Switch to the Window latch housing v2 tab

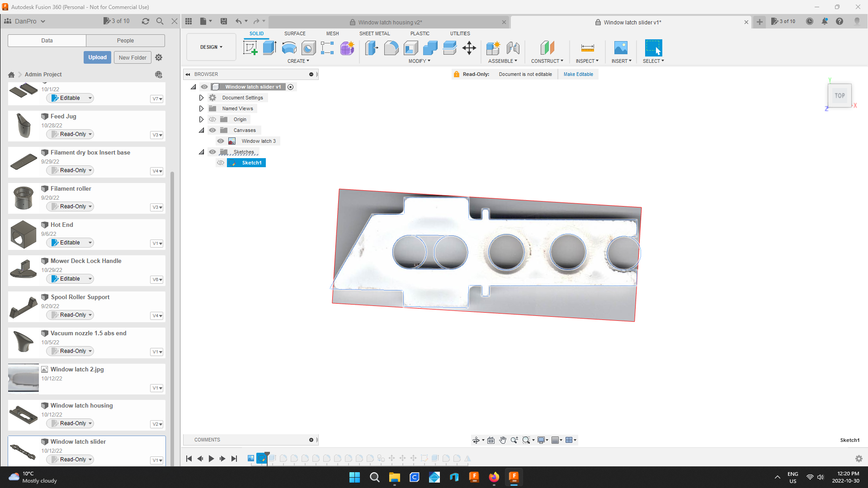tap(388, 22)
